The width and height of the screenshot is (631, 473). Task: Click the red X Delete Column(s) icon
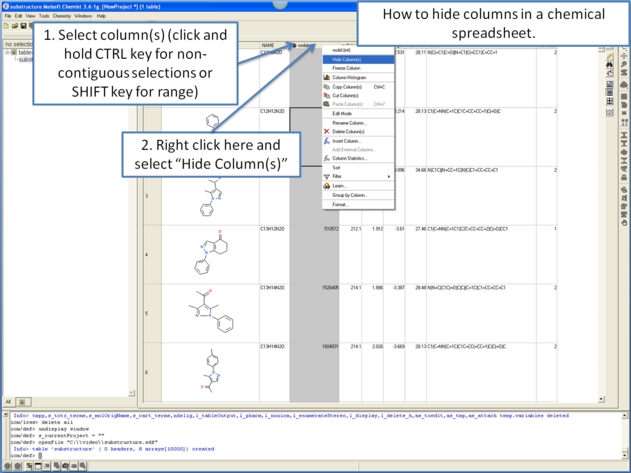pos(327,131)
